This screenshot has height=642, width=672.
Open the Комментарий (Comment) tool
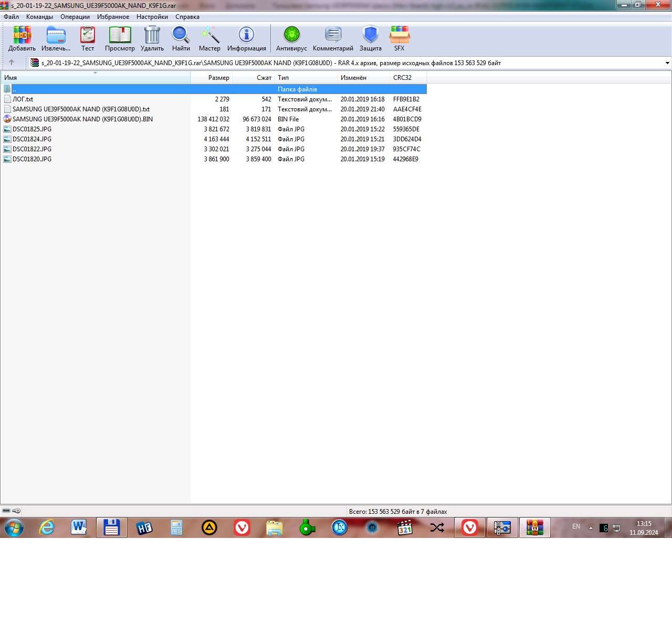coord(333,39)
